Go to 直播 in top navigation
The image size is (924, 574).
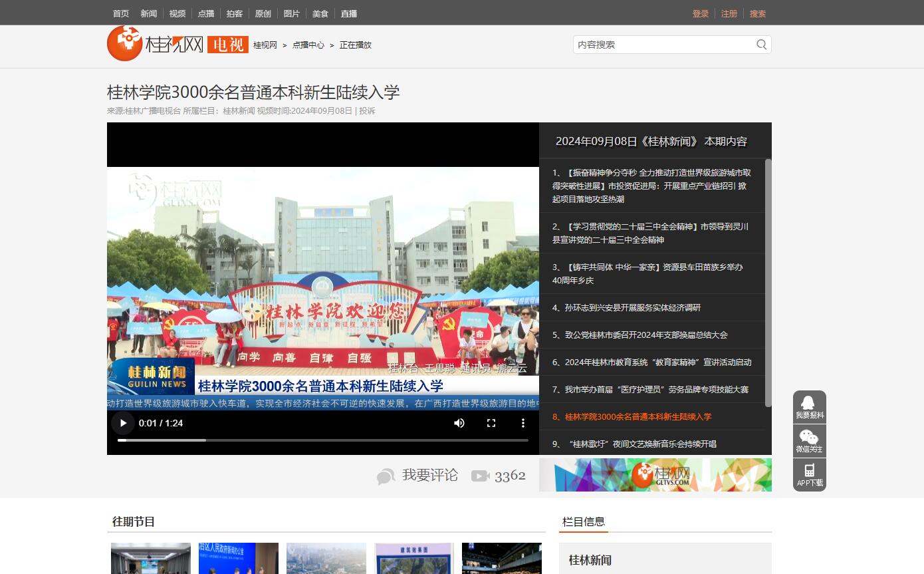click(349, 13)
